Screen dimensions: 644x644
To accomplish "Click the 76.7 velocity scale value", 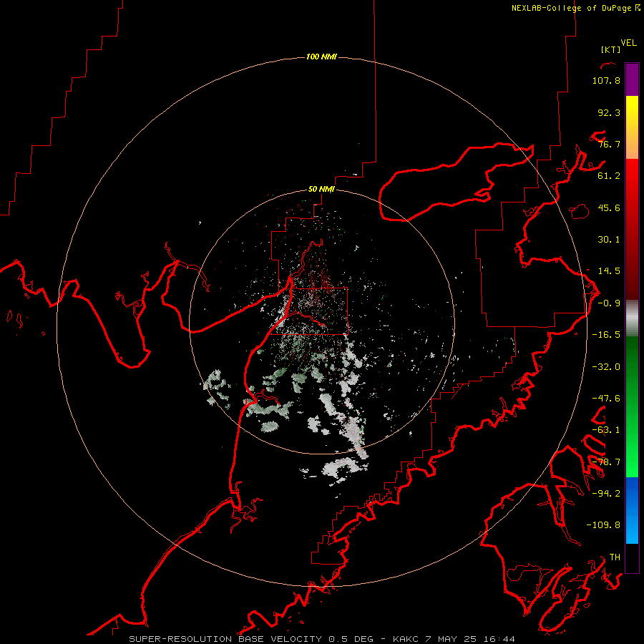I will click(x=609, y=144).
